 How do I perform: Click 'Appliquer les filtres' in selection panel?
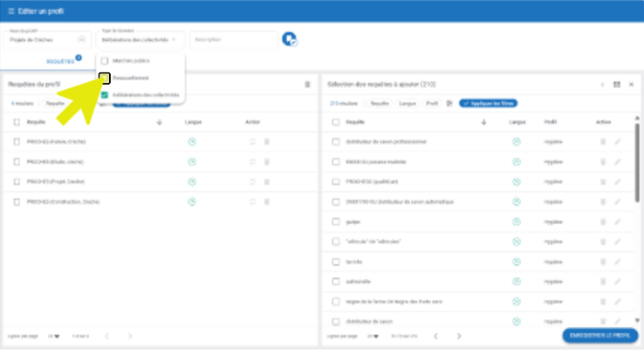487,103
